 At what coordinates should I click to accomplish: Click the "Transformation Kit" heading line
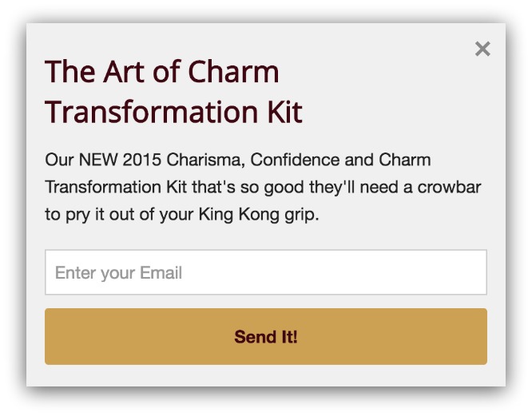coord(173,112)
